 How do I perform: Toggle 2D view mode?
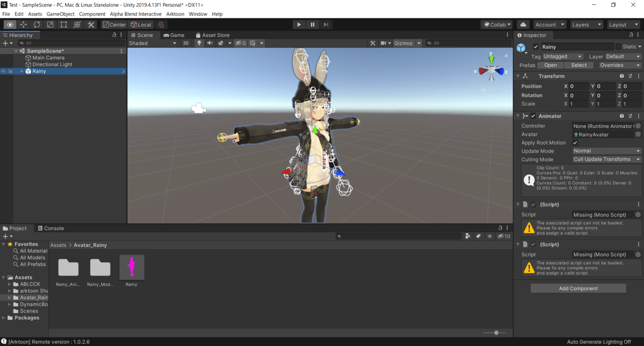point(186,43)
